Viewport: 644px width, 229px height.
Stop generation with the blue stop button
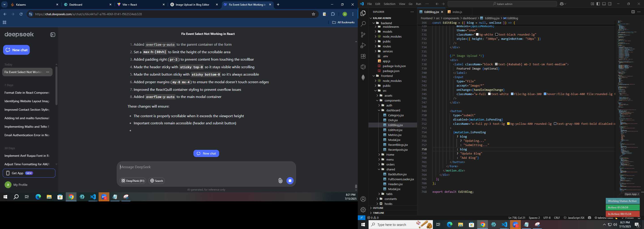pyautogui.click(x=290, y=181)
